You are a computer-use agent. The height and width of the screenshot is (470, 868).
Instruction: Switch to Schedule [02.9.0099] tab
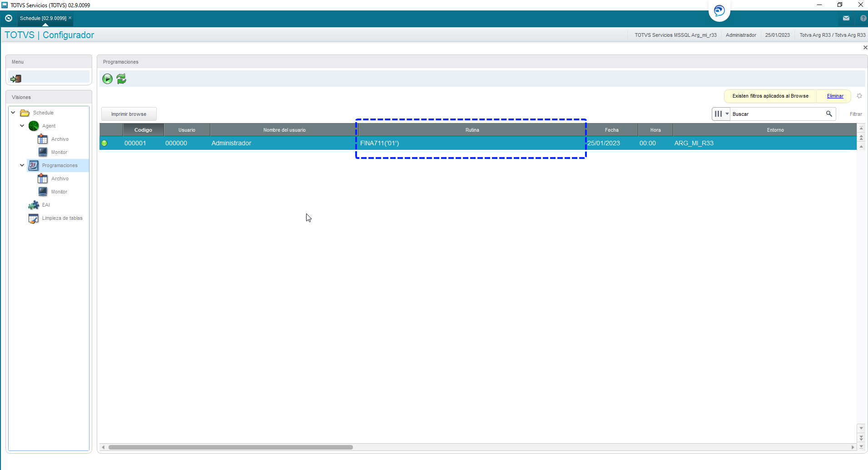point(43,18)
